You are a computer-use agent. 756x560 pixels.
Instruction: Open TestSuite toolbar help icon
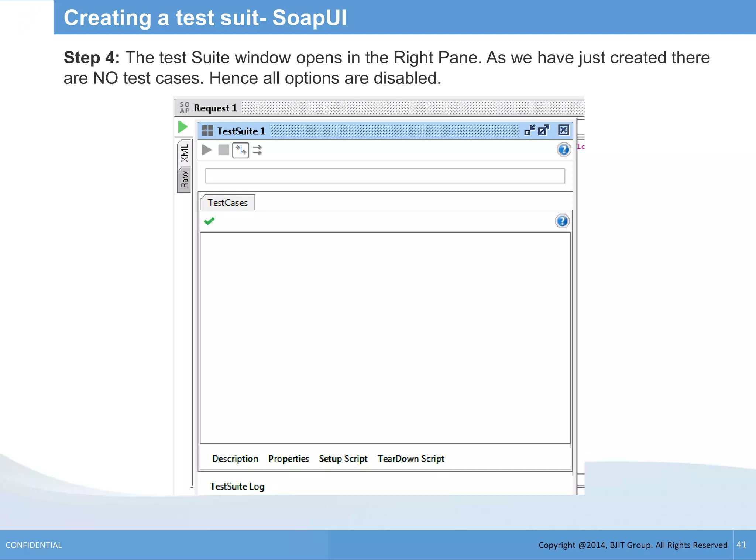pos(564,149)
